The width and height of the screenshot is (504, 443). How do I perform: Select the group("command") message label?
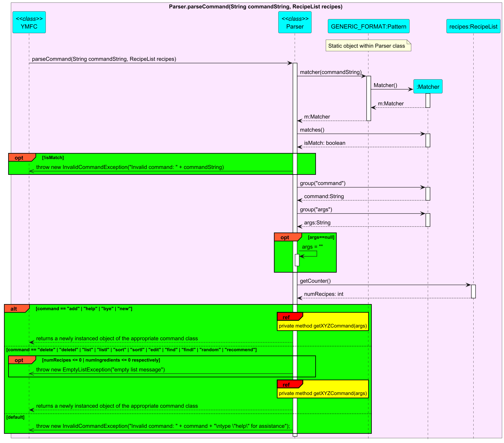(322, 183)
